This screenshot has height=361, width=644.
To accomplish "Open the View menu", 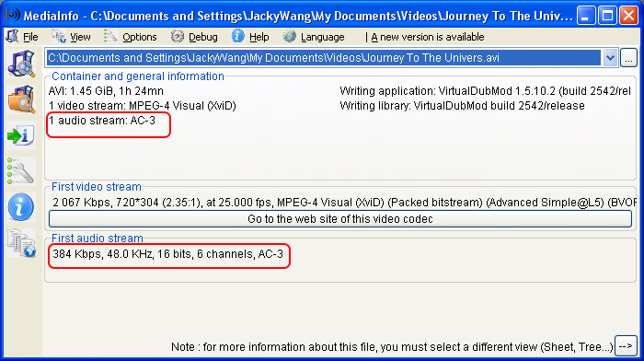I will pos(80,37).
